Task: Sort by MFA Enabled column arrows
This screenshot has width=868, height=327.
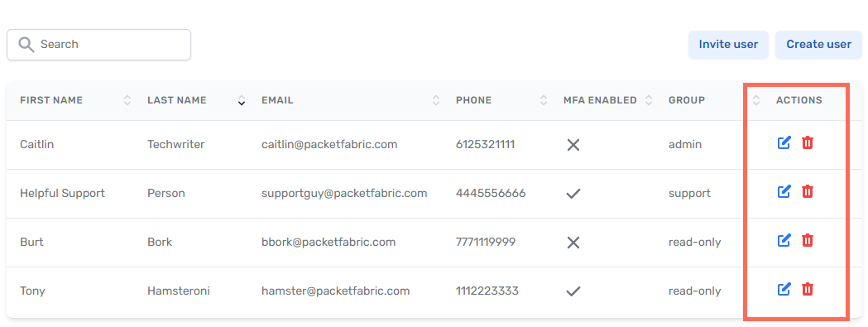Action: click(x=649, y=100)
